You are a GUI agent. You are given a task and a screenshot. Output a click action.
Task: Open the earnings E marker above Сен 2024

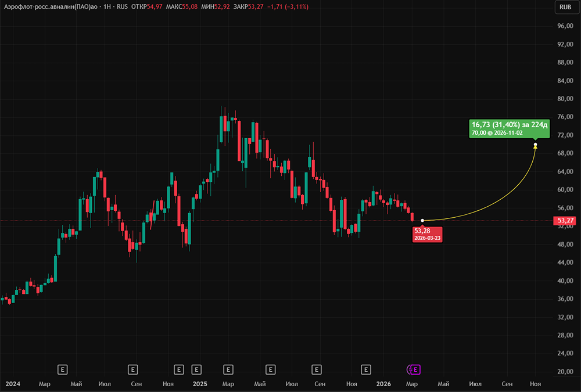(x=132, y=369)
